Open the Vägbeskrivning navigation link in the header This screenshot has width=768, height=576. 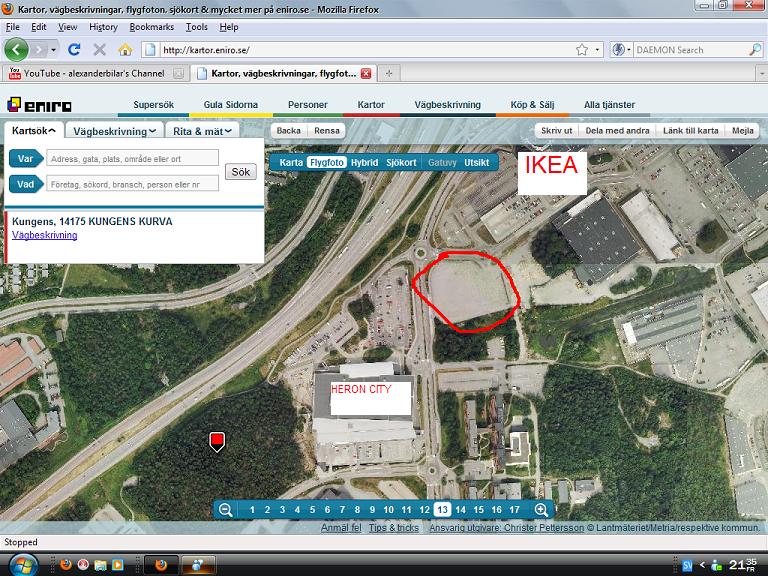tap(448, 105)
